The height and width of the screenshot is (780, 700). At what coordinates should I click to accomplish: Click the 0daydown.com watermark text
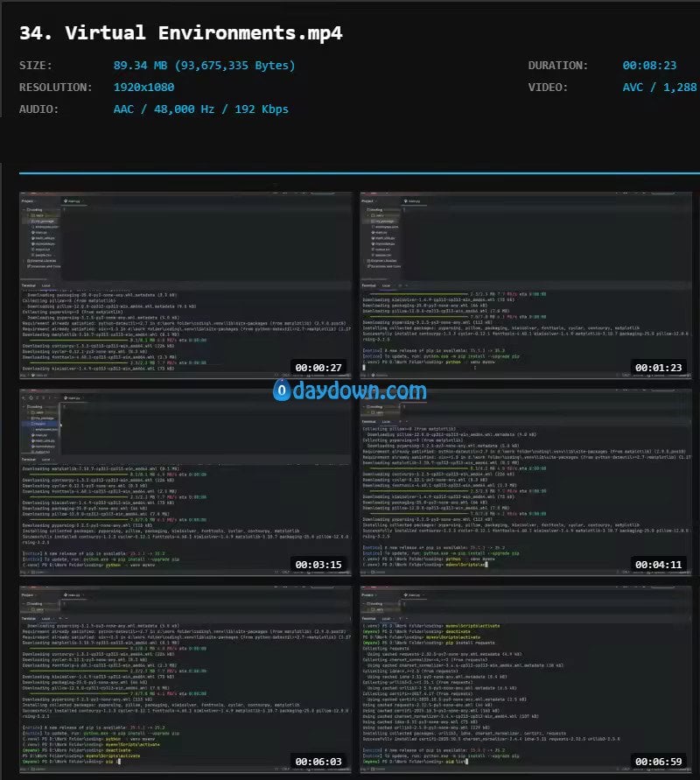[x=360, y=390]
